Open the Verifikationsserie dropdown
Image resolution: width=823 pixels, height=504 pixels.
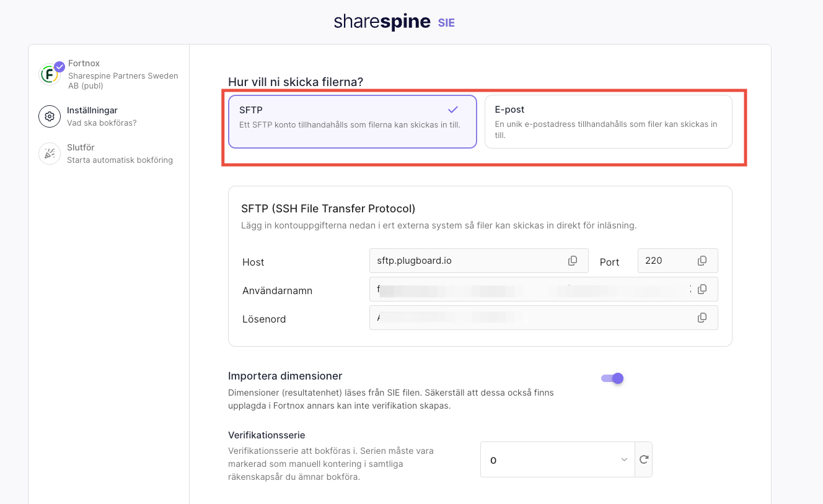point(557,459)
